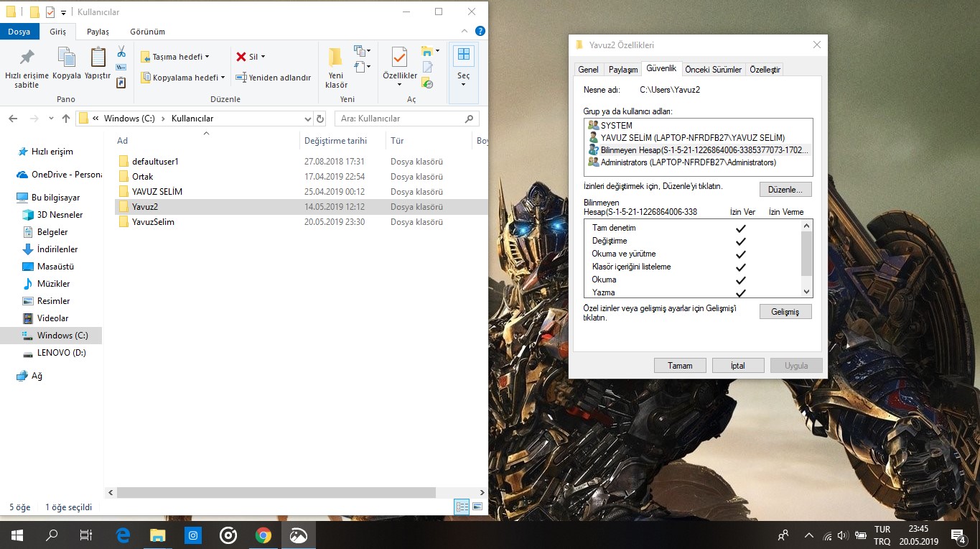Click the paste shortcut icon in Pano
This screenshot has width=980, height=549.
(121, 83)
